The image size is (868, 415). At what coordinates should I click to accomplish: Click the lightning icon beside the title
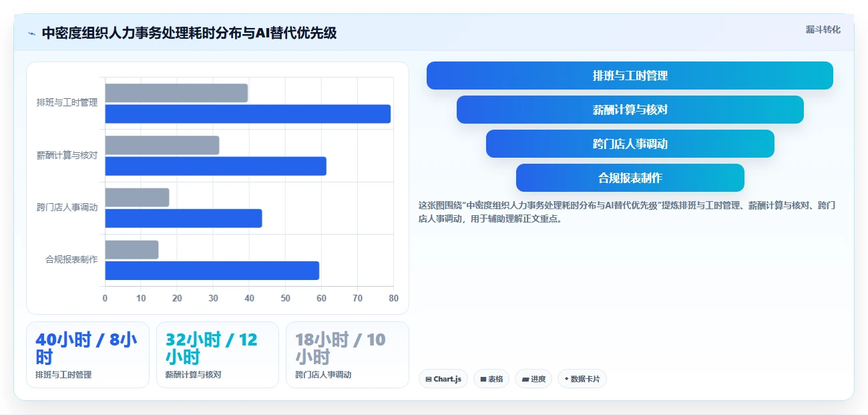click(x=31, y=33)
